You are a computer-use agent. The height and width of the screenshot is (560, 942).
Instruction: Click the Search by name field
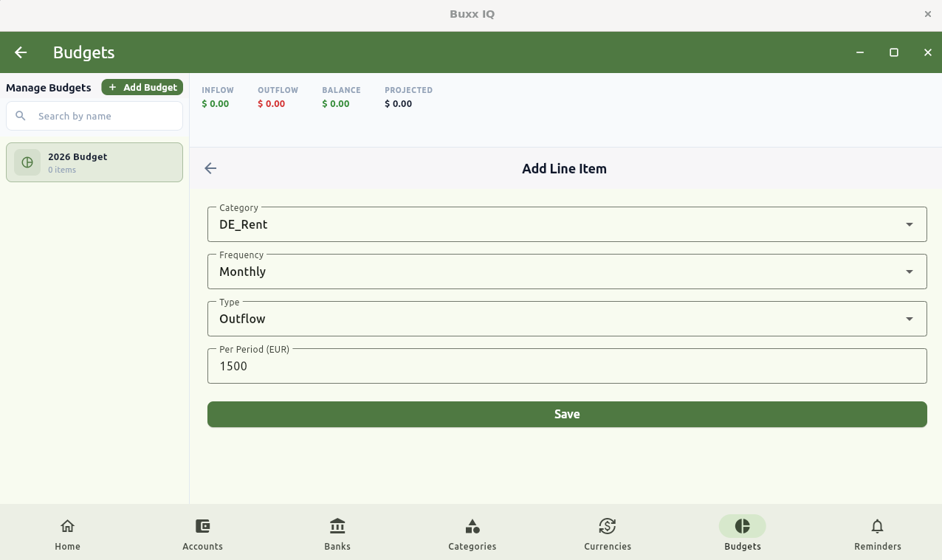click(94, 116)
